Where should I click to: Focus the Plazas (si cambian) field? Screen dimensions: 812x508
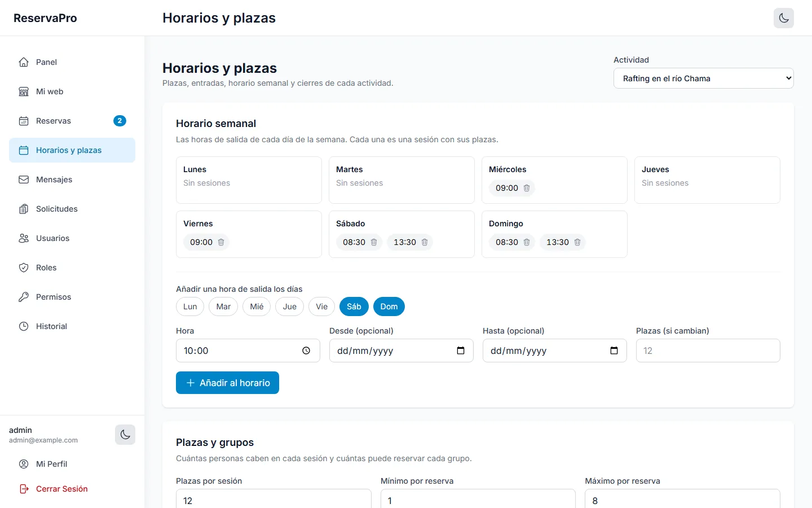708,351
